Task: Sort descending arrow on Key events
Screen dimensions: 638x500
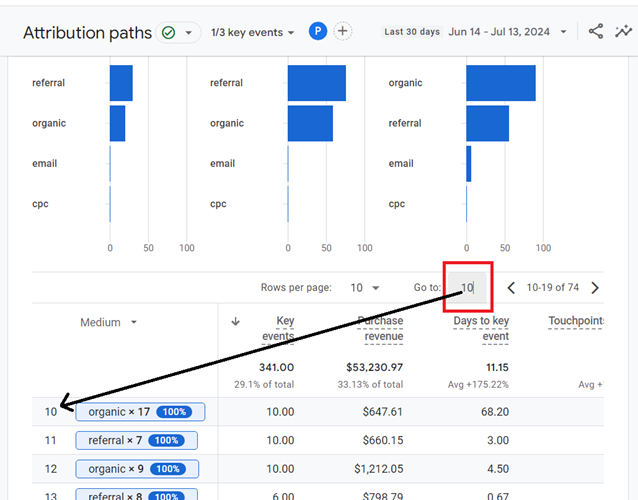Action: tap(235, 322)
